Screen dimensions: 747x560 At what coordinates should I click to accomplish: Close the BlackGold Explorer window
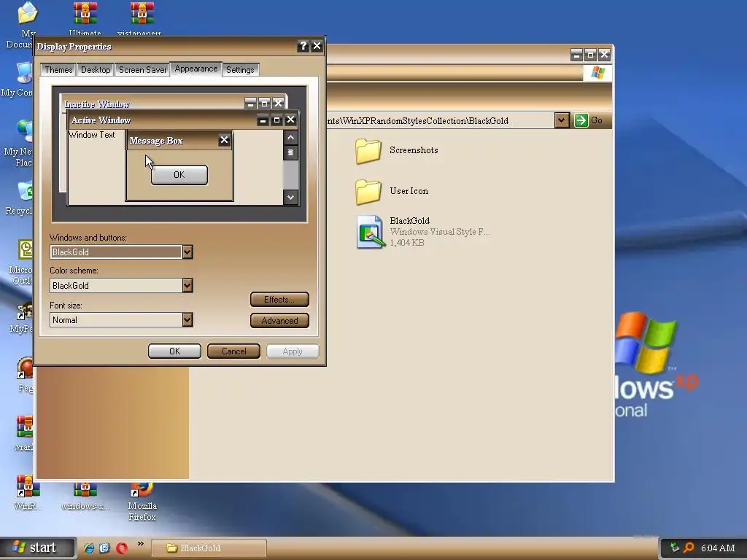[x=605, y=55]
